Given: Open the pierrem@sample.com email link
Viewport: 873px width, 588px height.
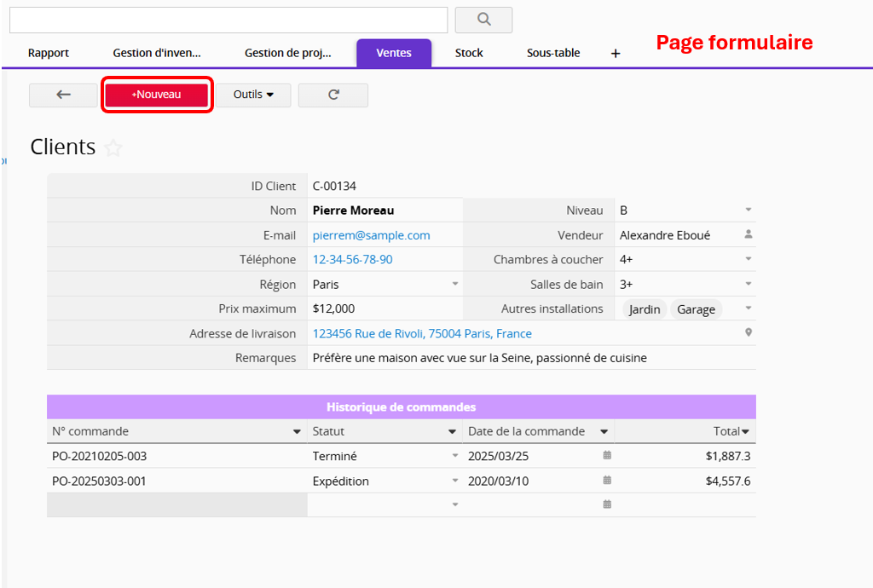Looking at the screenshot, I should point(371,235).
